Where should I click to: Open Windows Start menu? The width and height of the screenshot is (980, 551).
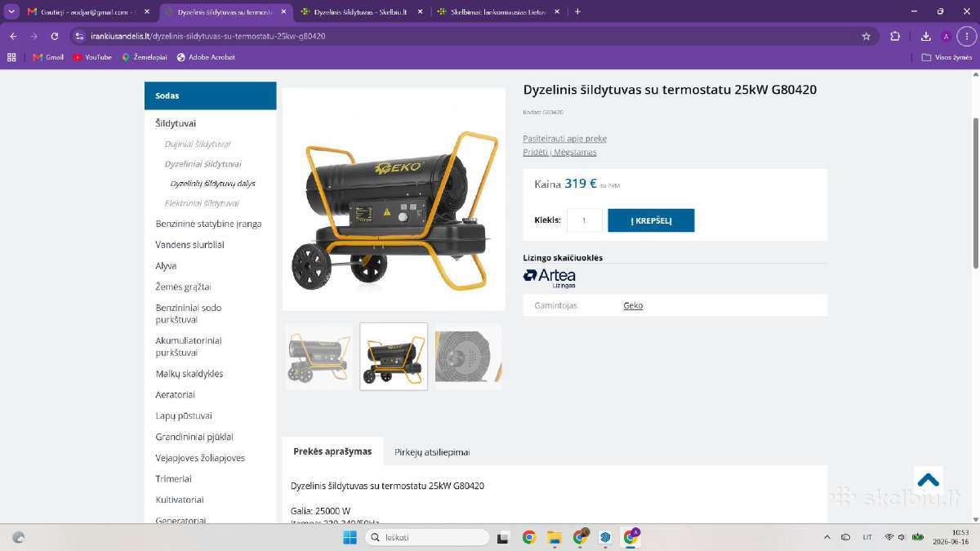(x=350, y=537)
